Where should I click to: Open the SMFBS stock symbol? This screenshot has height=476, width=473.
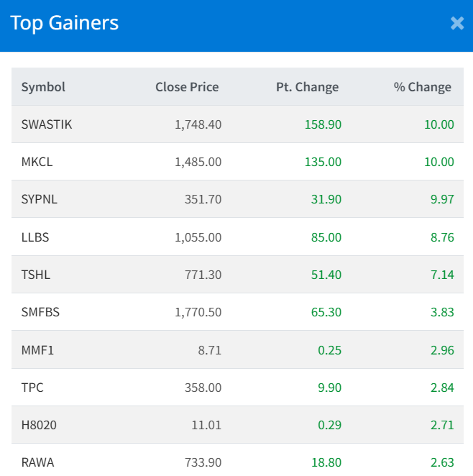coord(40,312)
